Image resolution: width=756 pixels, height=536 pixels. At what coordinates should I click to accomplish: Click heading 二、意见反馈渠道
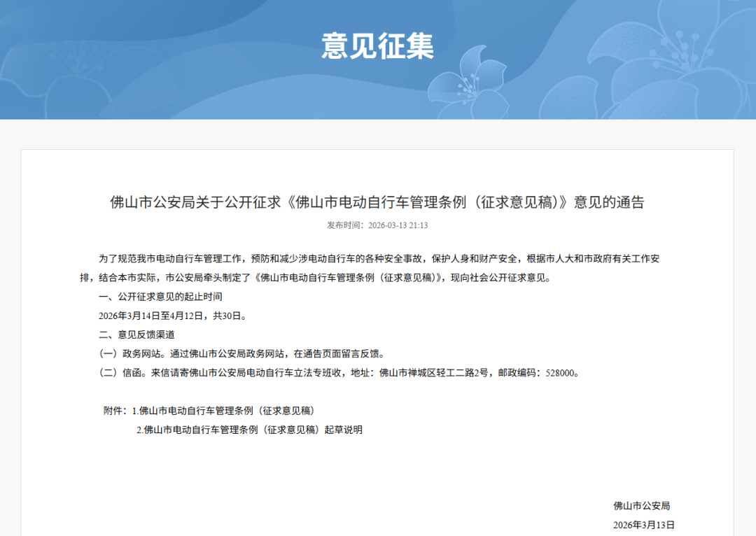coord(137,334)
